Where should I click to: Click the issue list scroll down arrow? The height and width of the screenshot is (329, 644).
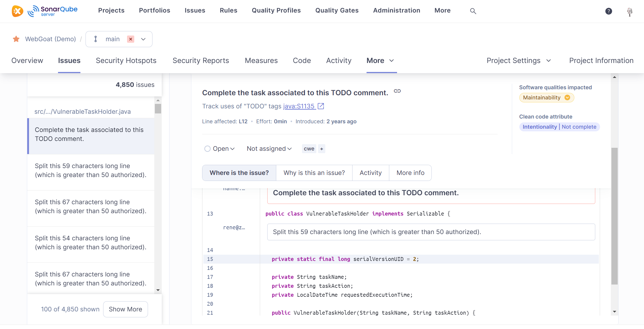tap(158, 290)
